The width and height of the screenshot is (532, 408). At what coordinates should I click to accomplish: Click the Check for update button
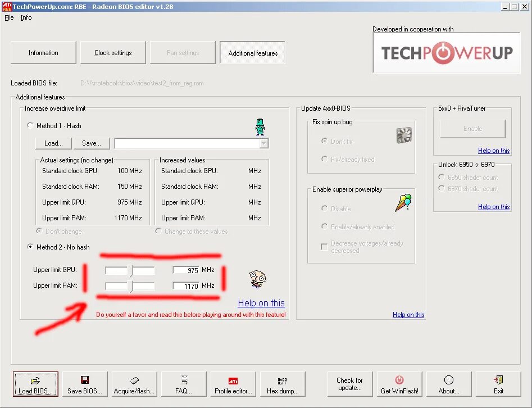tap(350, 384)
